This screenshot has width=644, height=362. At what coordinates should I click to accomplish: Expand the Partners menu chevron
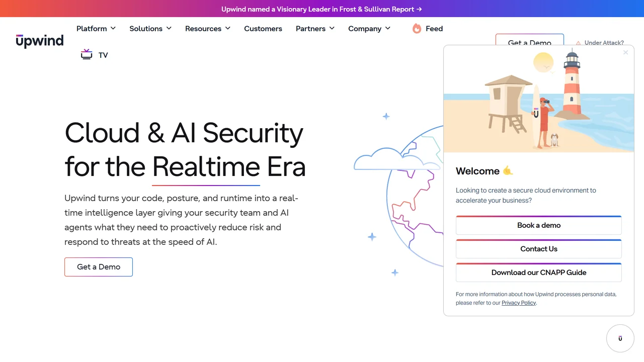click(332, 29)
